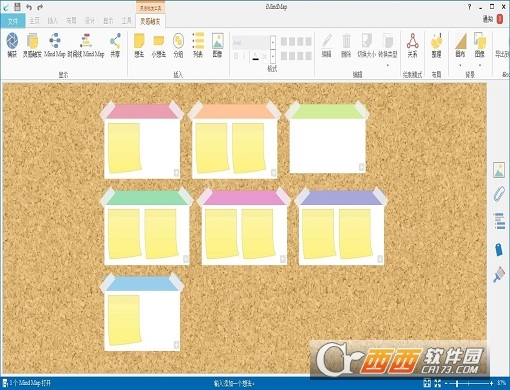Image resolution: width=510 pixels, height=390 pixels.
Task: Open the Convert type (转换类型) dropdown
Action: tap(388, 65)
